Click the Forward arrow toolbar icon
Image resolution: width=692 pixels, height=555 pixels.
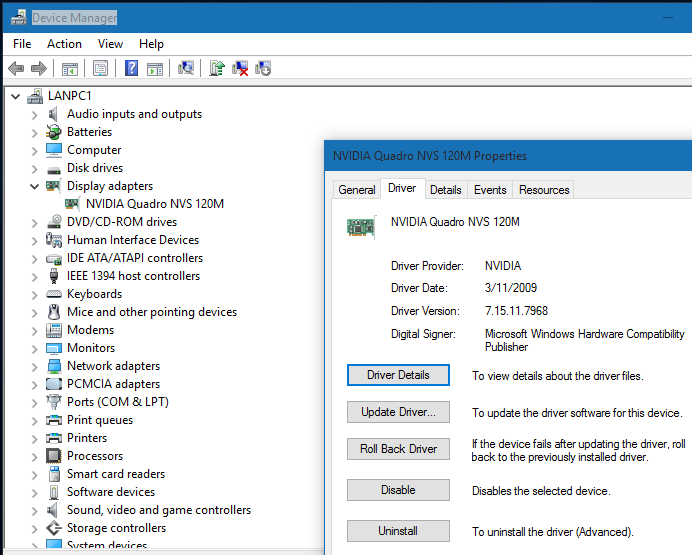39,68
